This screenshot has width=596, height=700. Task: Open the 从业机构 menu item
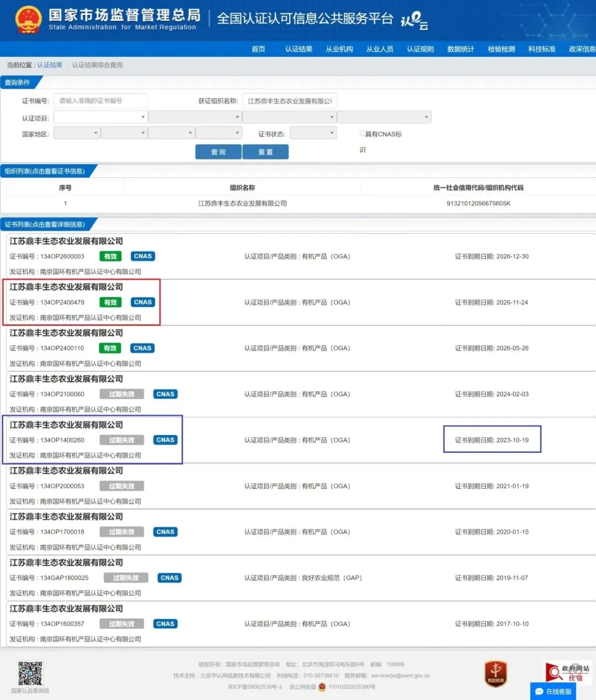pos(339,49)
